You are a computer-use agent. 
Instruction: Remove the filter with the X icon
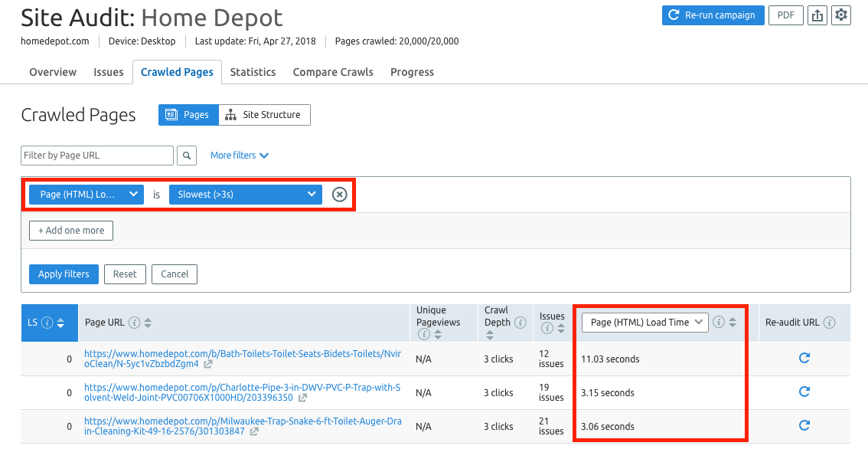coord(339,195)
